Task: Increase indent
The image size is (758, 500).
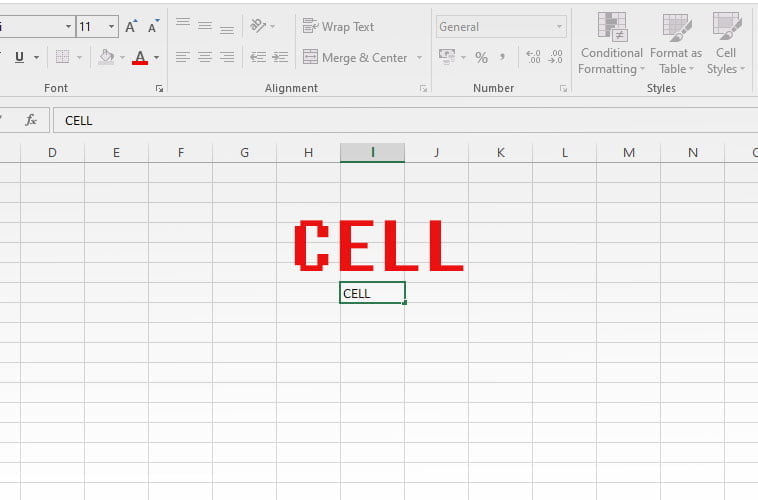Action: 280,57
